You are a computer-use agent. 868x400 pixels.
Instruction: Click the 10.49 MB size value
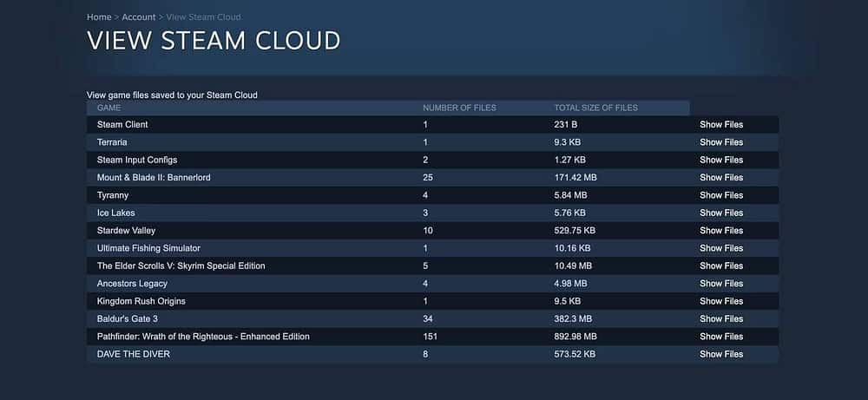[573, 266]
